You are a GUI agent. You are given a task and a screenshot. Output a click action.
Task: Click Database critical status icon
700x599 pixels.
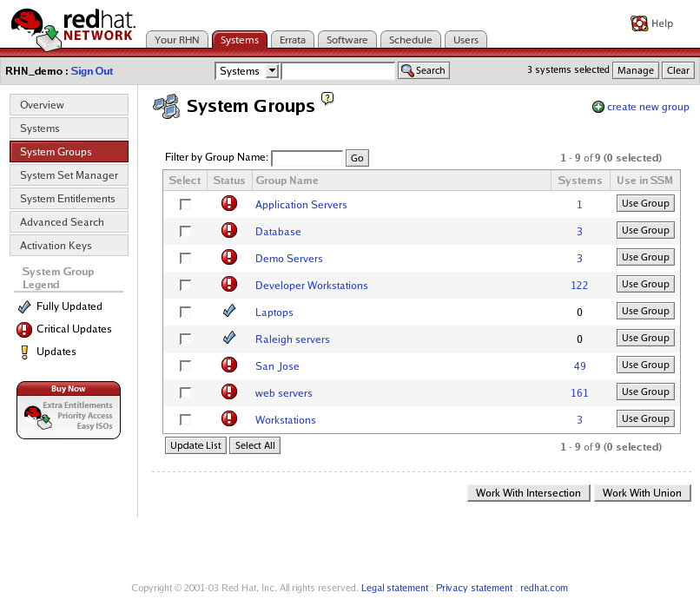tap(229, 230)
